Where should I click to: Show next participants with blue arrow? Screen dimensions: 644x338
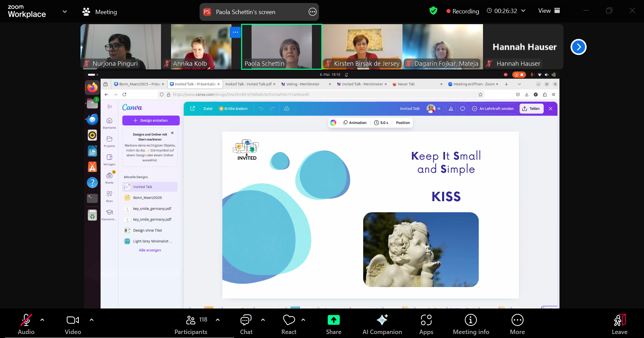[x=578, y=47]
